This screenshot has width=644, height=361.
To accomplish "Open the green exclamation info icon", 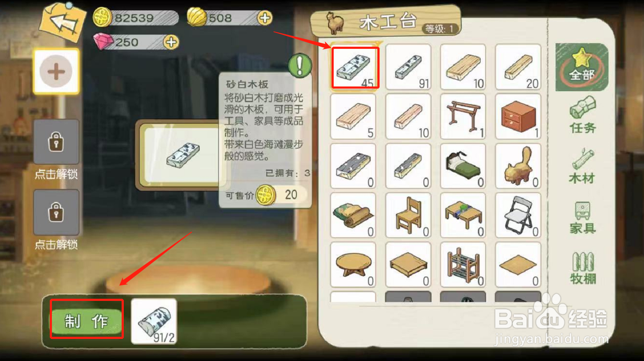I will [299, 66].
